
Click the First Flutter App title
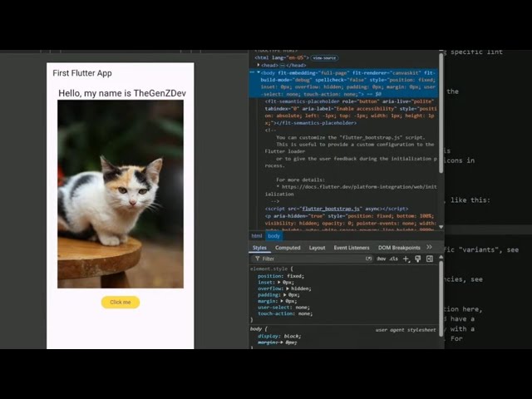click(82, 73)
